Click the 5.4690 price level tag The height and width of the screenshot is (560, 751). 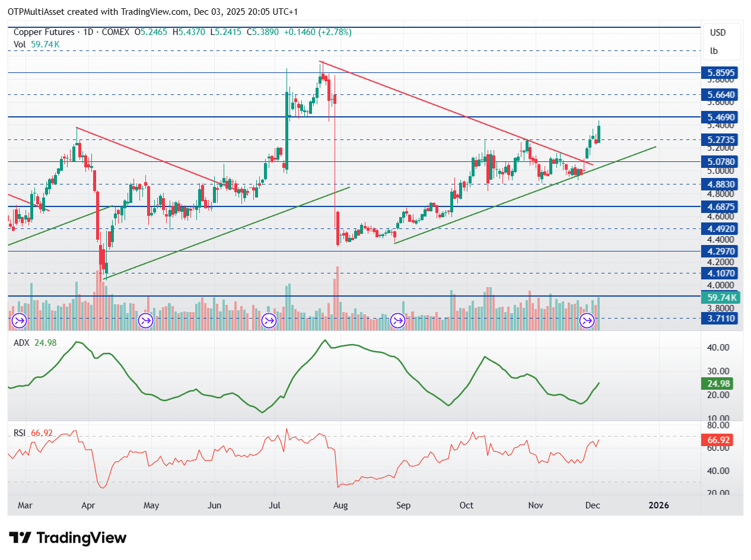pos(721,117)
